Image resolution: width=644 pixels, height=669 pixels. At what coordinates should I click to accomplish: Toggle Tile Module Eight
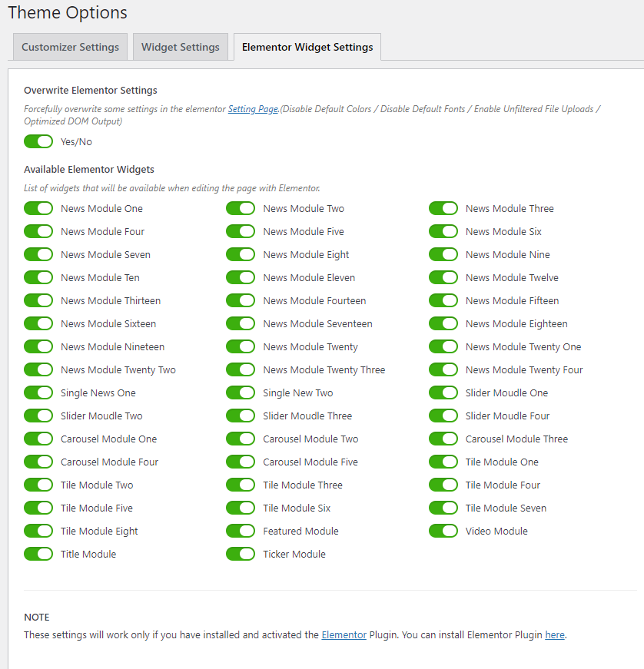(x=38, y=531)
